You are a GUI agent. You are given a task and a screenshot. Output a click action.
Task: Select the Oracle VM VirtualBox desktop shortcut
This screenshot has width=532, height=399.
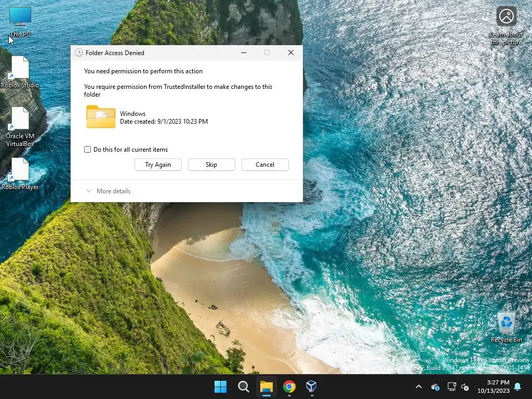(x=20, y=127)
